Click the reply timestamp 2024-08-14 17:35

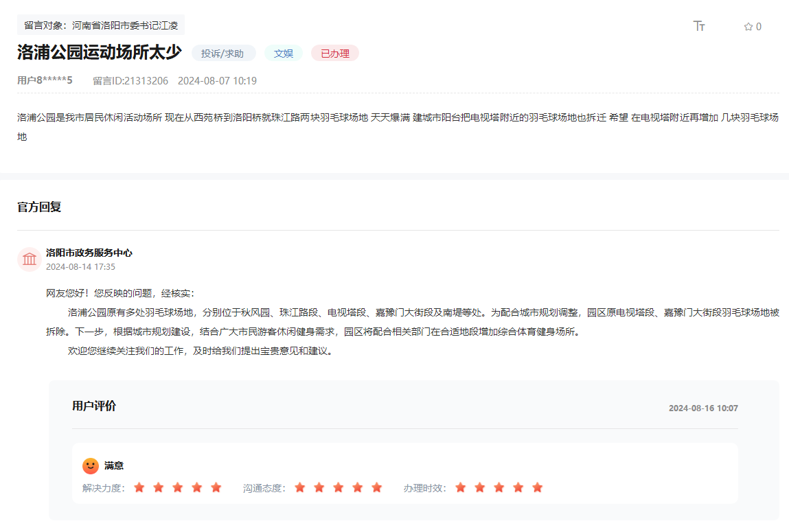tap(79, 265)
